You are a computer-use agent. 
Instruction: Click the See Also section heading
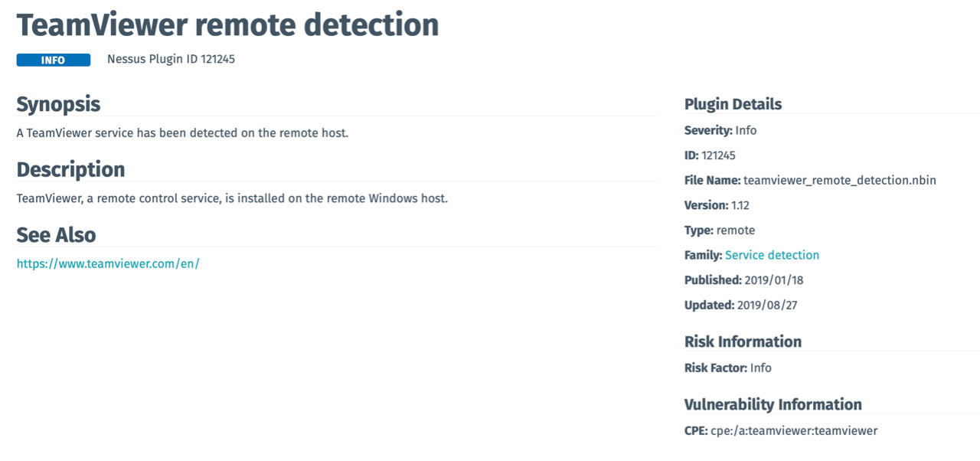(x=56, y=235)
